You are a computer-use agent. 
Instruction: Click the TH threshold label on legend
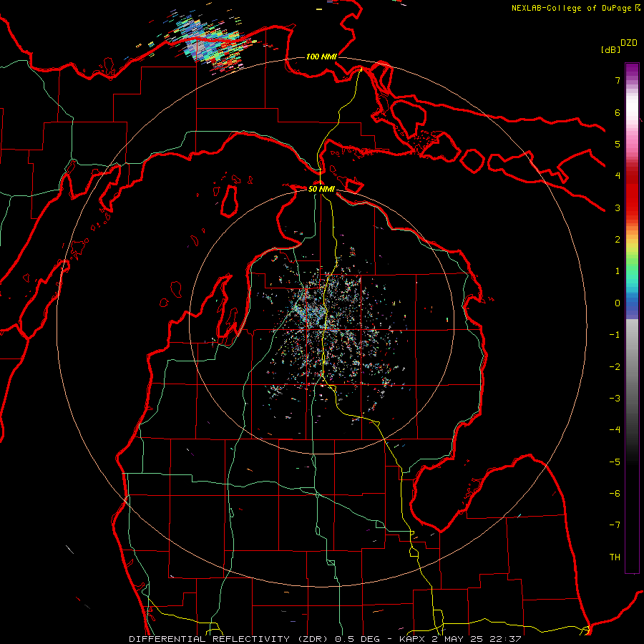[x=615, y=557]
